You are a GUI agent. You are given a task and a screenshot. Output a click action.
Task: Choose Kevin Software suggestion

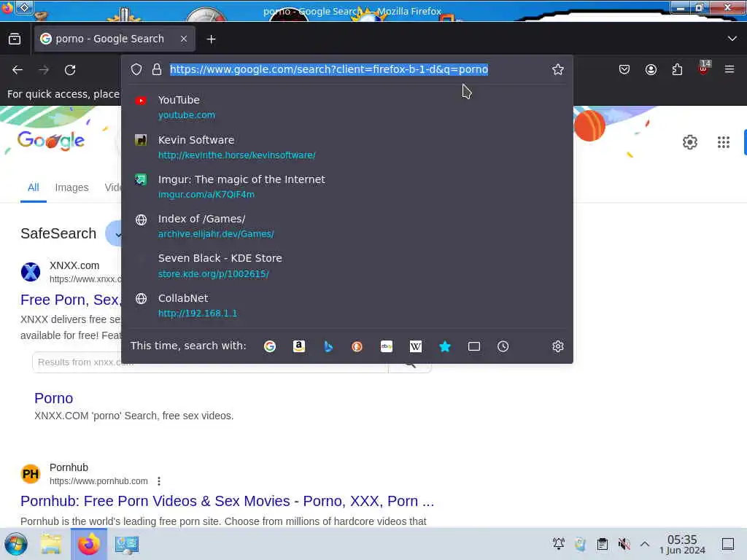click(x=347, y=147)
